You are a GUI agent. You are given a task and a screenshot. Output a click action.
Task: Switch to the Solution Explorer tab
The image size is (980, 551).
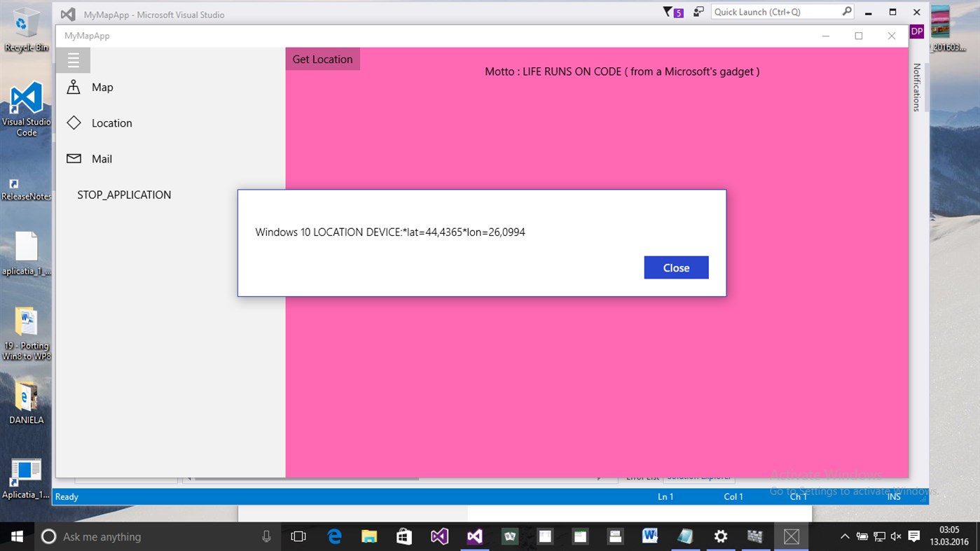coord(698,477)
